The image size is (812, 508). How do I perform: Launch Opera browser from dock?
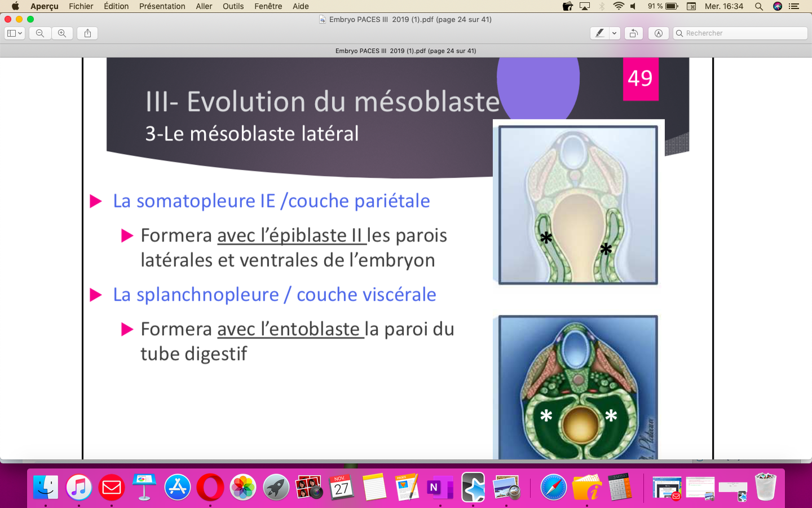210,487
